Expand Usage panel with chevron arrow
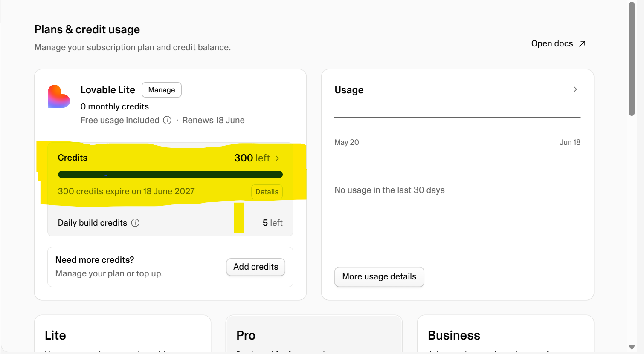 [575, 89]
